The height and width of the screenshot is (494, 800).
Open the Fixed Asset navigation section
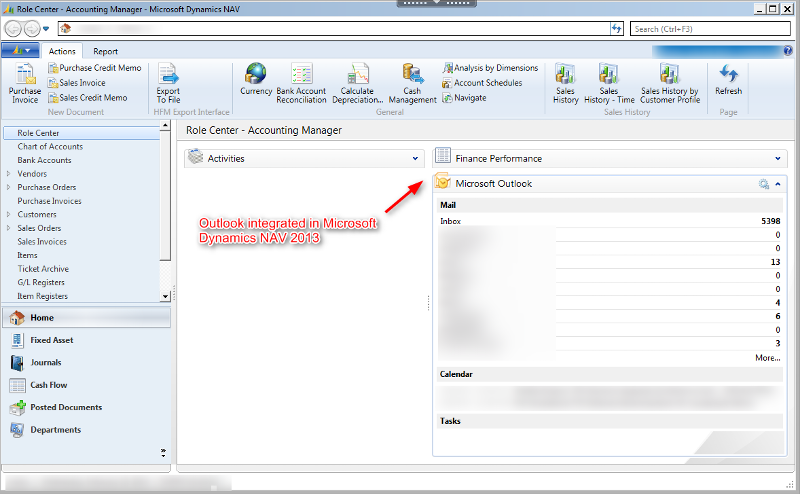tap(86, 340)
